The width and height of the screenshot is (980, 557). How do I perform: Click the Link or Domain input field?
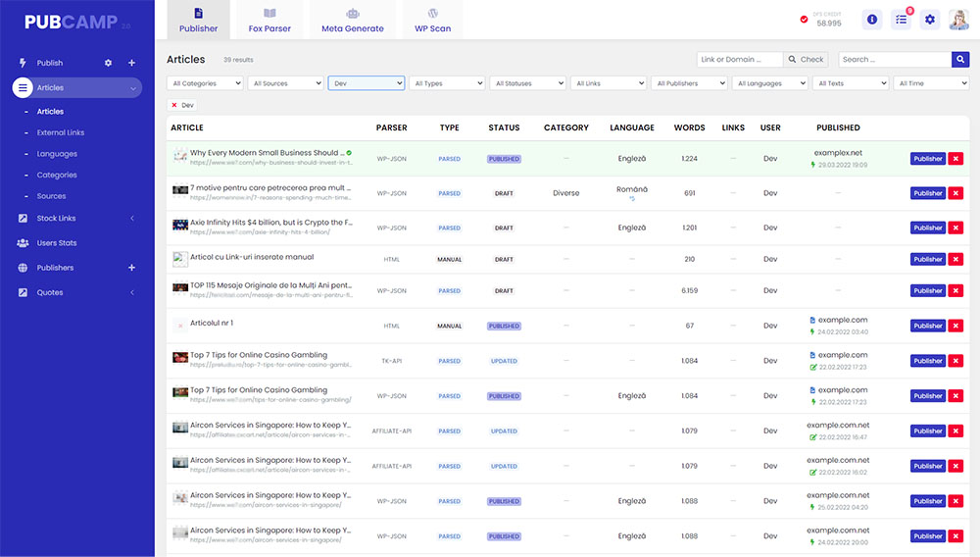[x=740, y=60]
